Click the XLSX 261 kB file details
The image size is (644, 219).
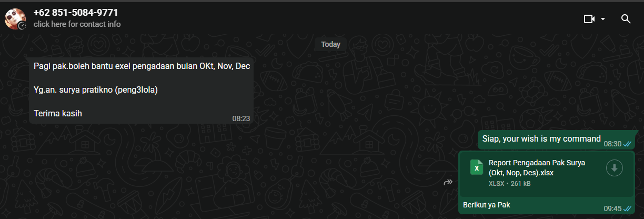pos(509,184)
